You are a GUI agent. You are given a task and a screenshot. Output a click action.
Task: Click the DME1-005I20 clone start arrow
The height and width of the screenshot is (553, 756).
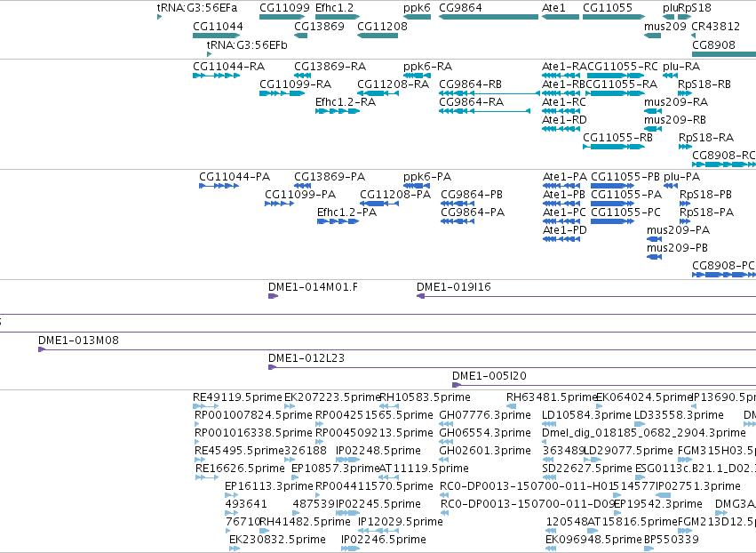point(457,385)
